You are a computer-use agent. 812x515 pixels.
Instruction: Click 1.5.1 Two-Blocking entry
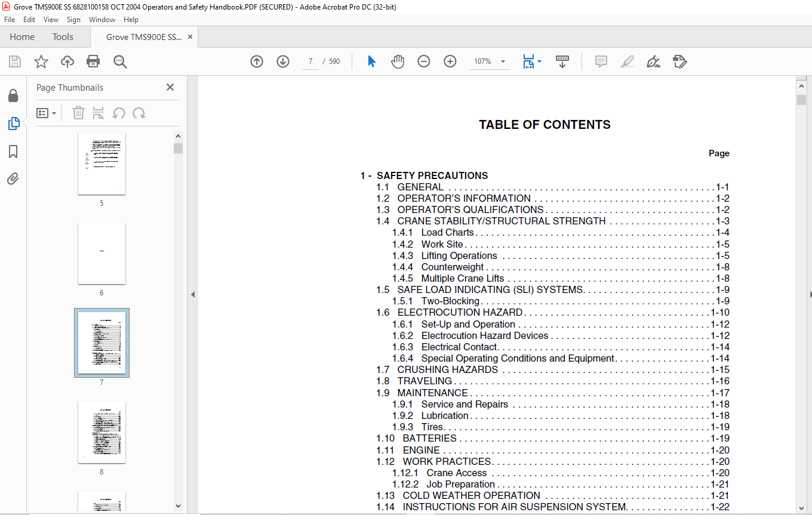coord(561,301)
